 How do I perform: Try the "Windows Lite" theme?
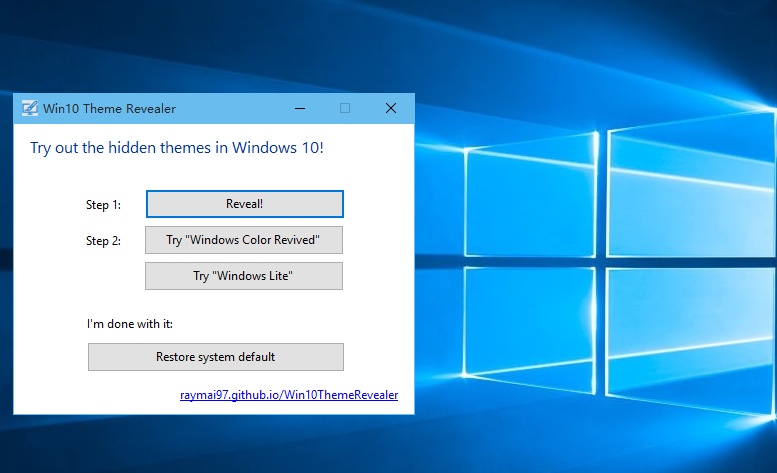click(x=244, y=276)
